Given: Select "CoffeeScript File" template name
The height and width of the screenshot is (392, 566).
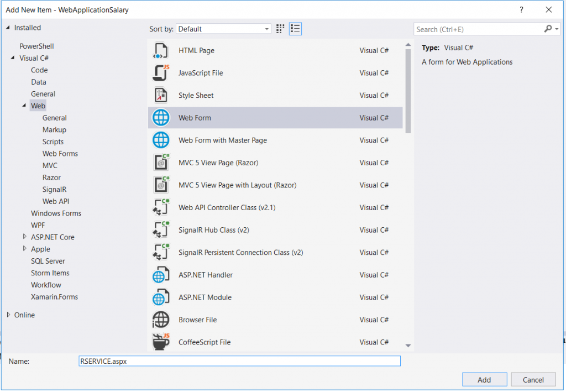Looking at the screenshot, I should 205,342.
